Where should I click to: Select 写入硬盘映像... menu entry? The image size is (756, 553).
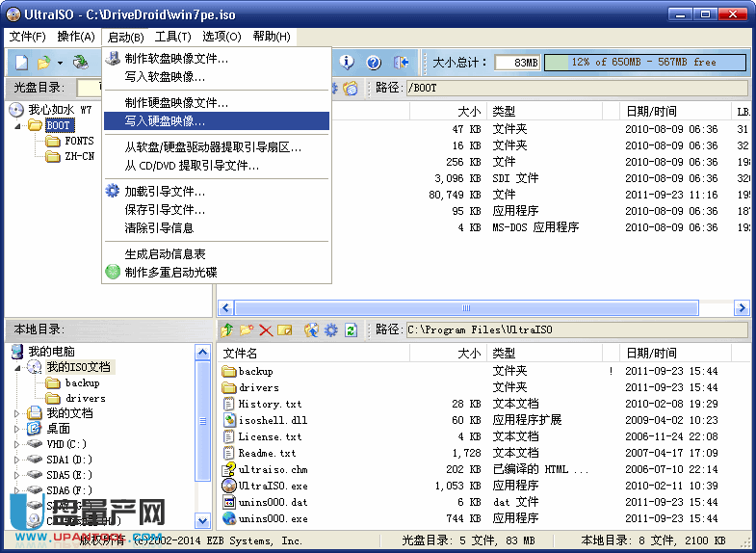217,121
